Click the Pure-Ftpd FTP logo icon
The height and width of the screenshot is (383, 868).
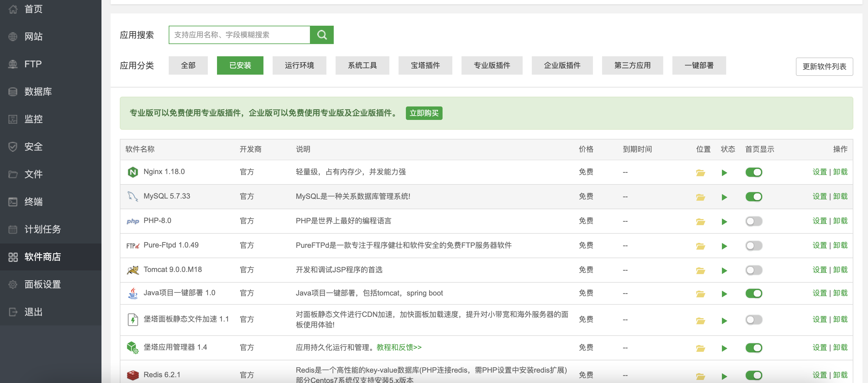[133, 246]
